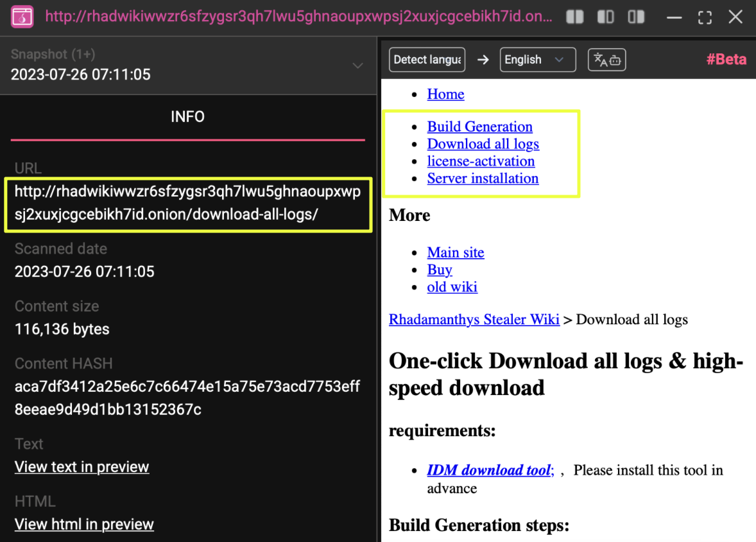Switch to equal split panel layout

[x=574, y=17]
